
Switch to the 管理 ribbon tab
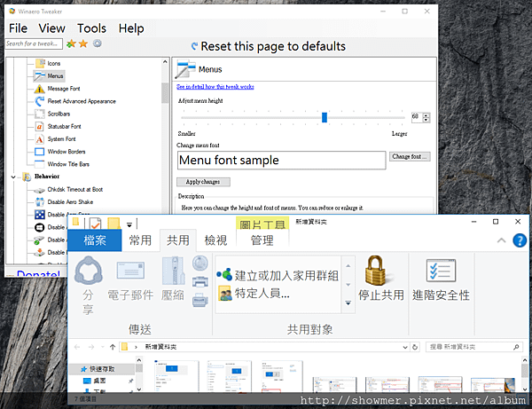(262, 240)
